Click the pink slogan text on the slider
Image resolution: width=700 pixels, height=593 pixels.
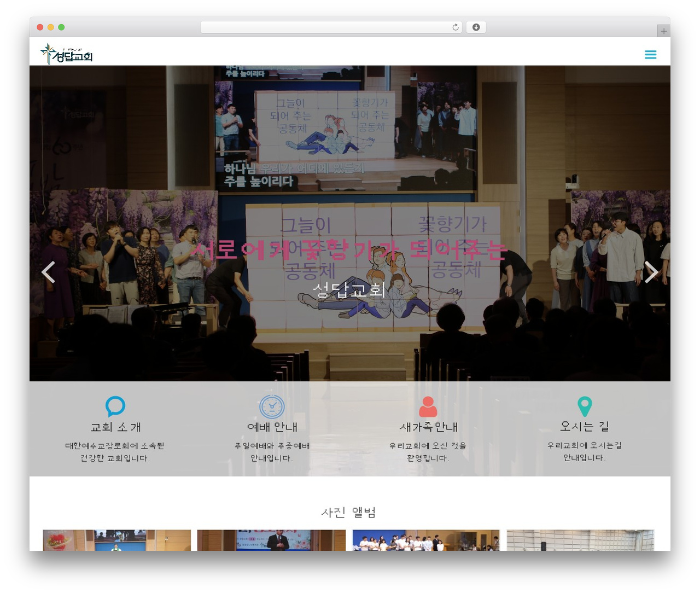[x=349, y=249]
